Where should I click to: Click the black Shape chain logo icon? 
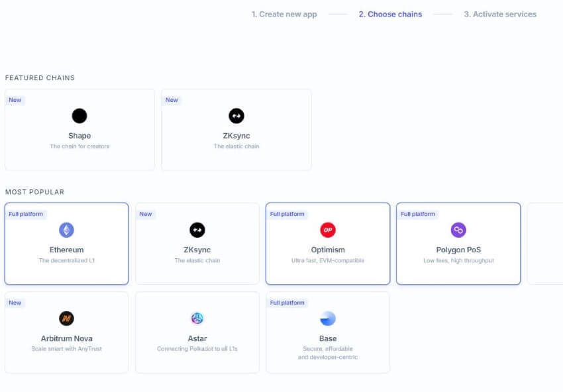(79, 115)
